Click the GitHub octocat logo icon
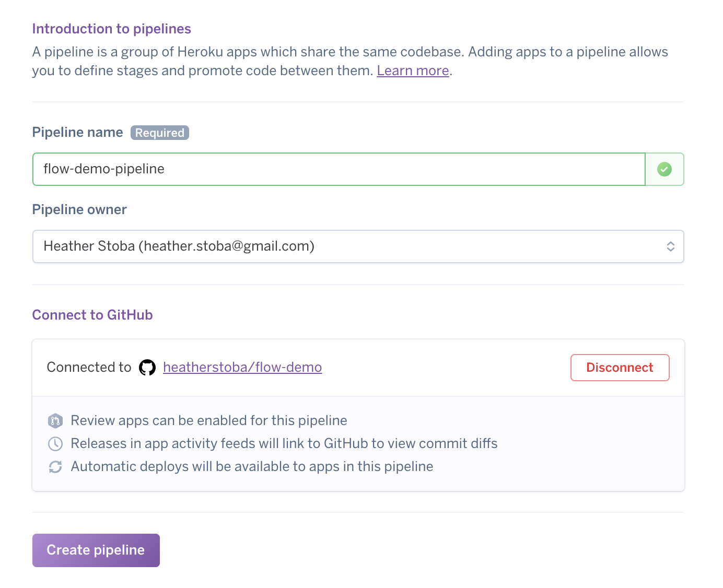Screen dimensions: 723x588 [147, 368]
